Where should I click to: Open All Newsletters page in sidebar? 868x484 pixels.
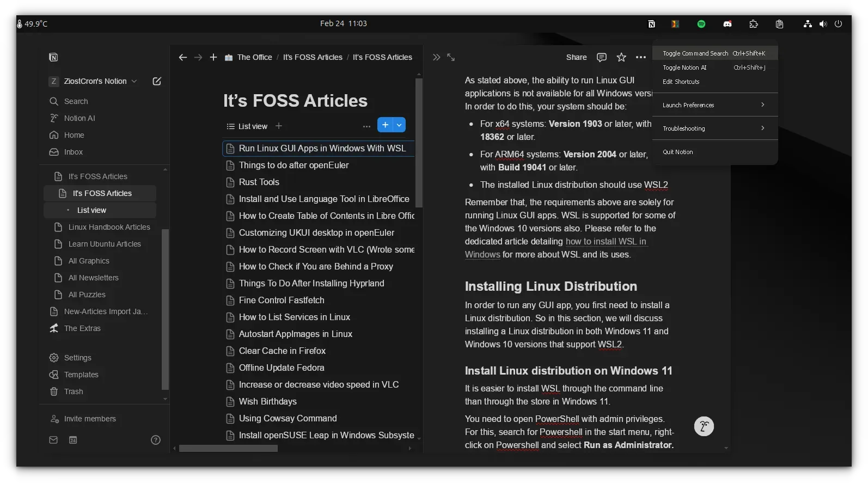coord(93,278)
